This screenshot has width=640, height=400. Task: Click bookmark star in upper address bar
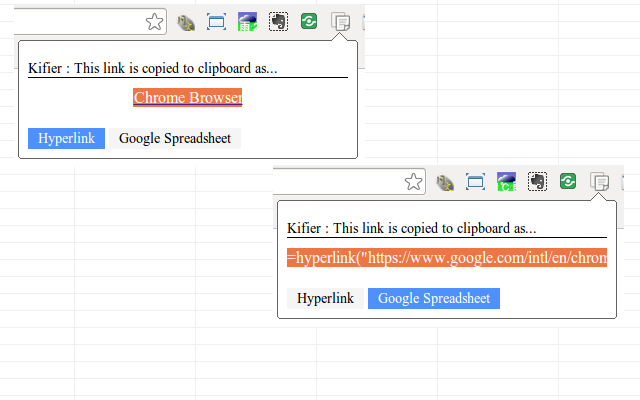154,22
